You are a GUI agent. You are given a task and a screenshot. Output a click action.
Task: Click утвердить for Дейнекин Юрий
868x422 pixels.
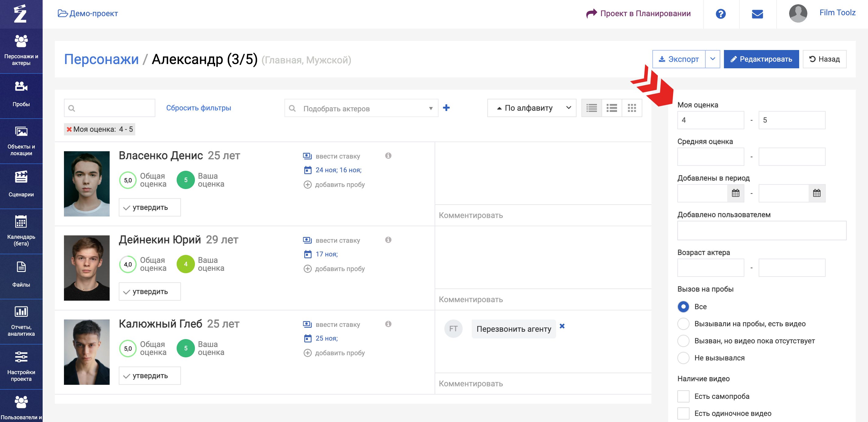coord(150,291)
